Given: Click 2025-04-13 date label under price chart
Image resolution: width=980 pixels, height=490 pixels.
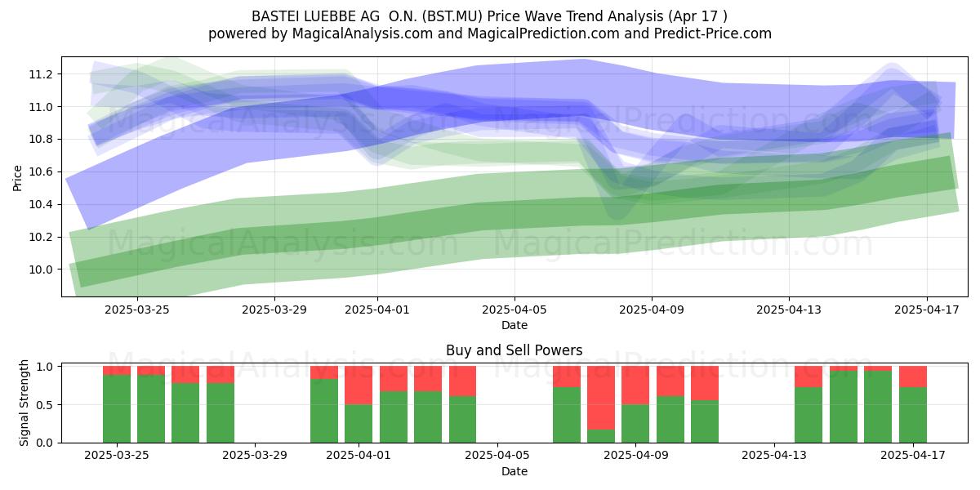Looking at the screenshot, I should pyautogui.click(x=789, y=310).
